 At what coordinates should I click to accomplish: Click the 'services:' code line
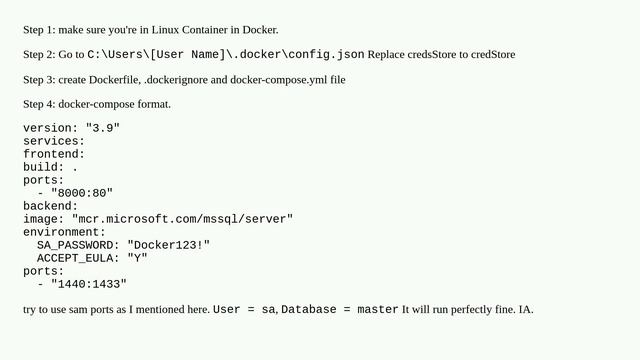coord(54,141)
